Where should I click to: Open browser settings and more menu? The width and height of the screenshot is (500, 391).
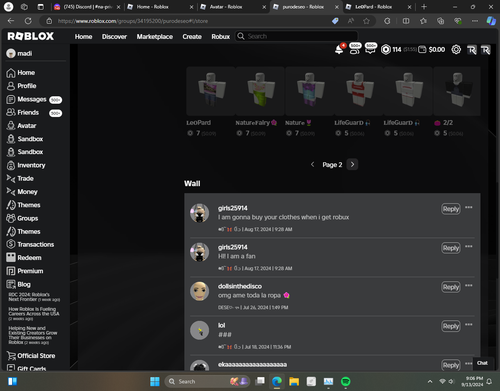[x=475, y=21]
